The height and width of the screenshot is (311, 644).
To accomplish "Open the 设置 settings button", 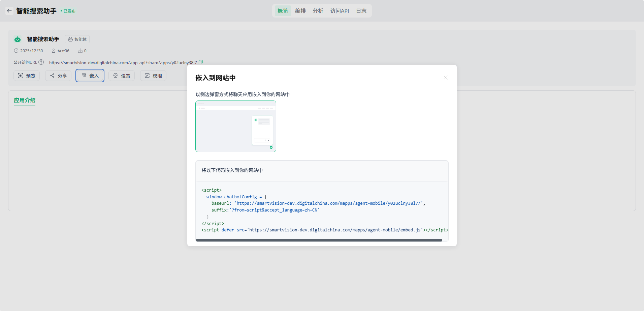I will [x=122, y=76].
